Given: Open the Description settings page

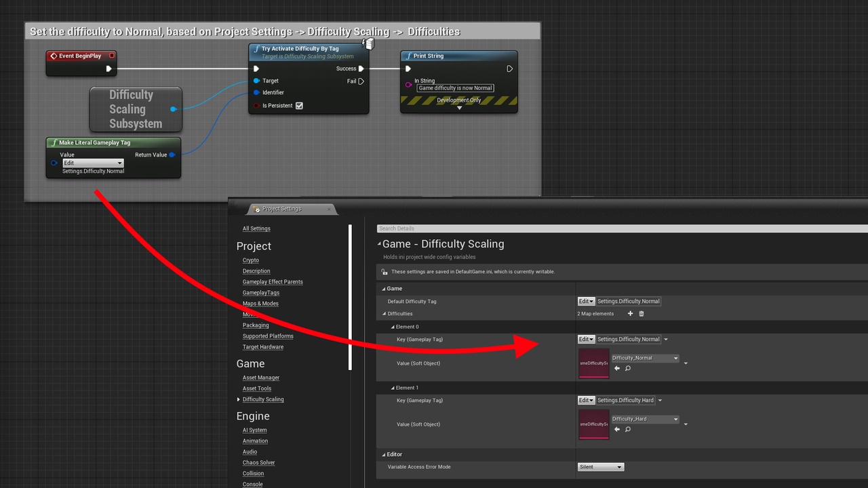Looking at the screenshot, I should tap(256, 271).
